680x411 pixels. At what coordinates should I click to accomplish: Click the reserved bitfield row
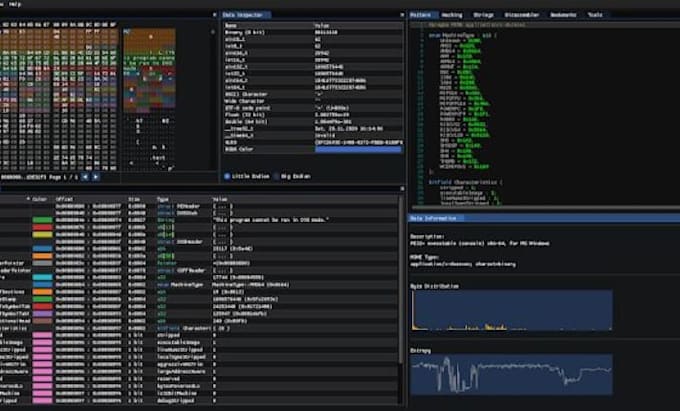[199, 378]
